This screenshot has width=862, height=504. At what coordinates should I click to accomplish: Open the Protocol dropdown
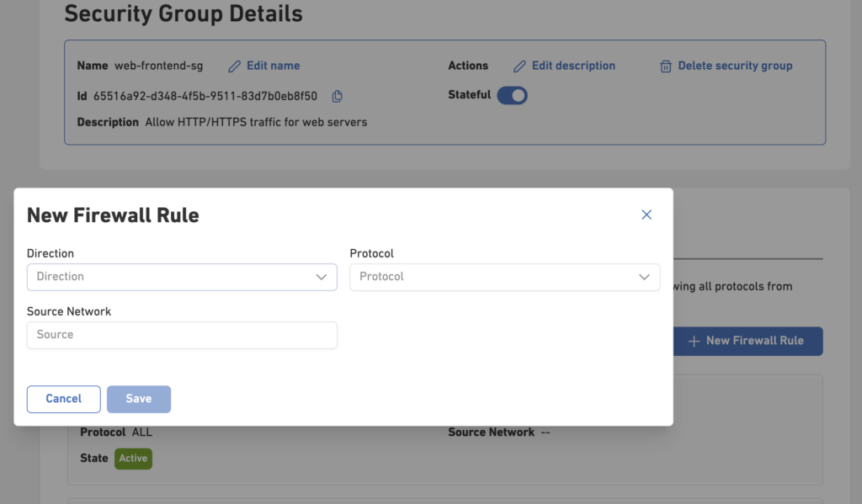[505, 277]
